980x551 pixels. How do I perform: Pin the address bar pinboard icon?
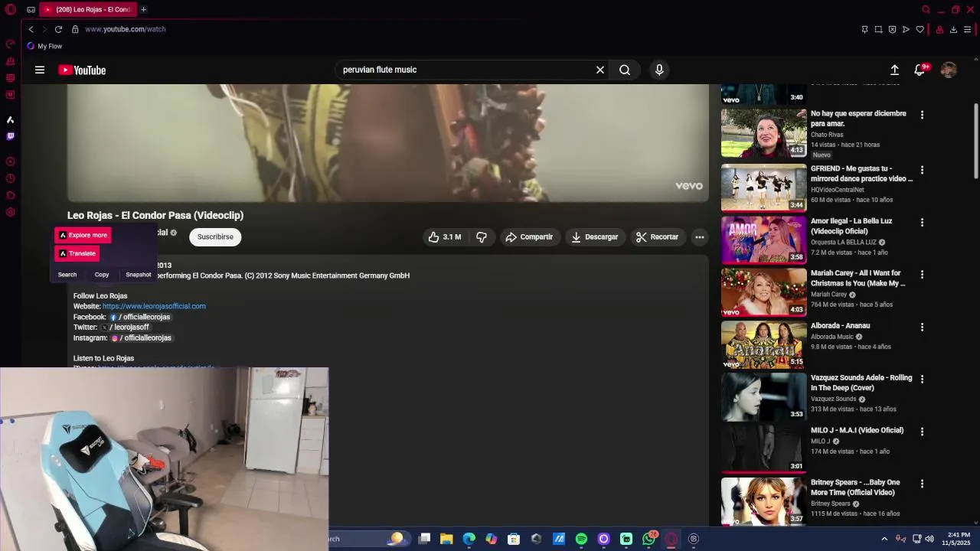(x=864, y=29)
